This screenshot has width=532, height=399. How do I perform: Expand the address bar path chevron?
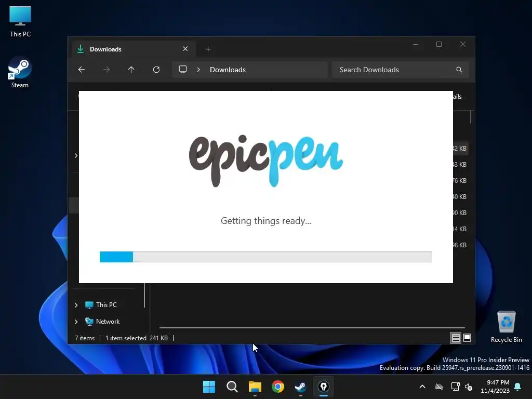[x=198, y=70]
